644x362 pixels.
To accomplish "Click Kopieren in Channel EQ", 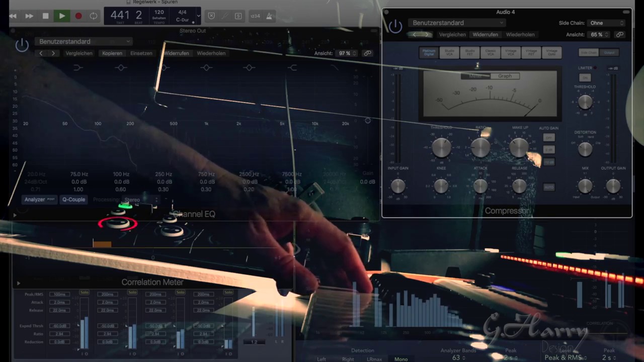I will tap(112, 53).
